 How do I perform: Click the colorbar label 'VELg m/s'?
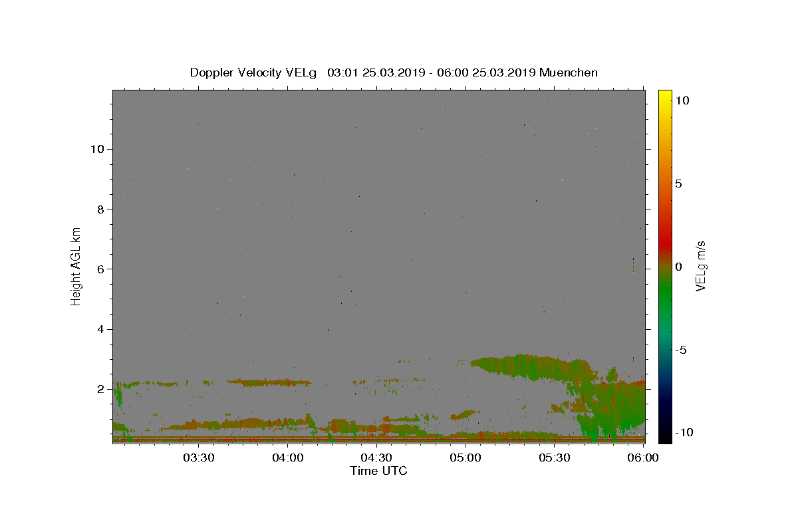pos(700,266)
